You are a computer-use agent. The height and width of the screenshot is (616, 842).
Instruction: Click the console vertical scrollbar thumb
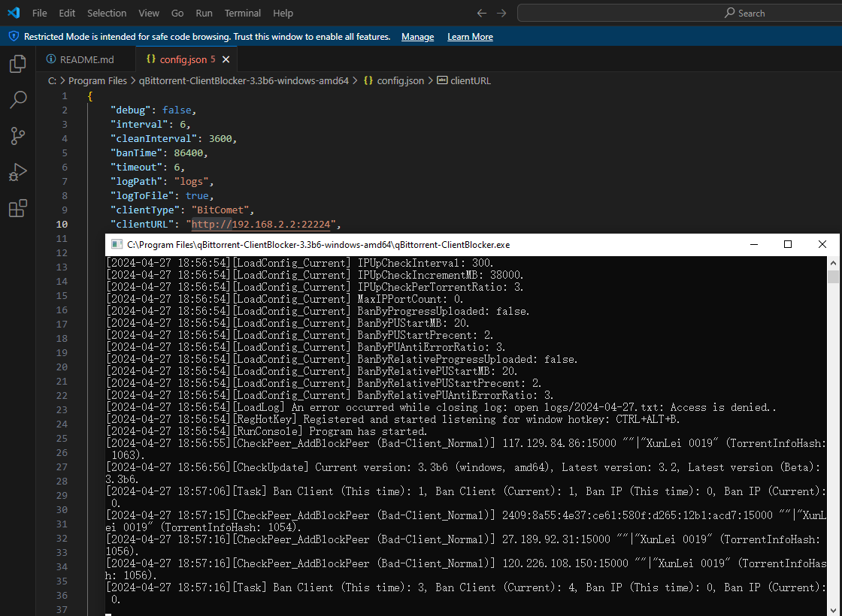pos(833,276)
